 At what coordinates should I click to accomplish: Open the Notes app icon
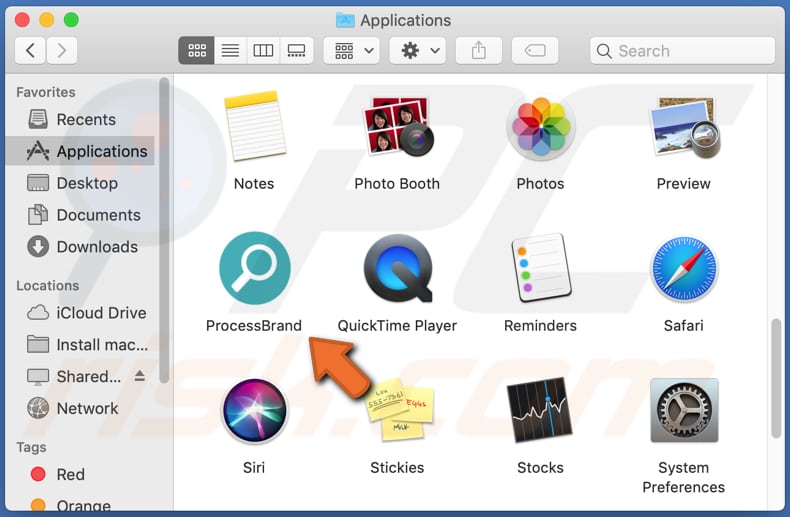coord(255,126)
